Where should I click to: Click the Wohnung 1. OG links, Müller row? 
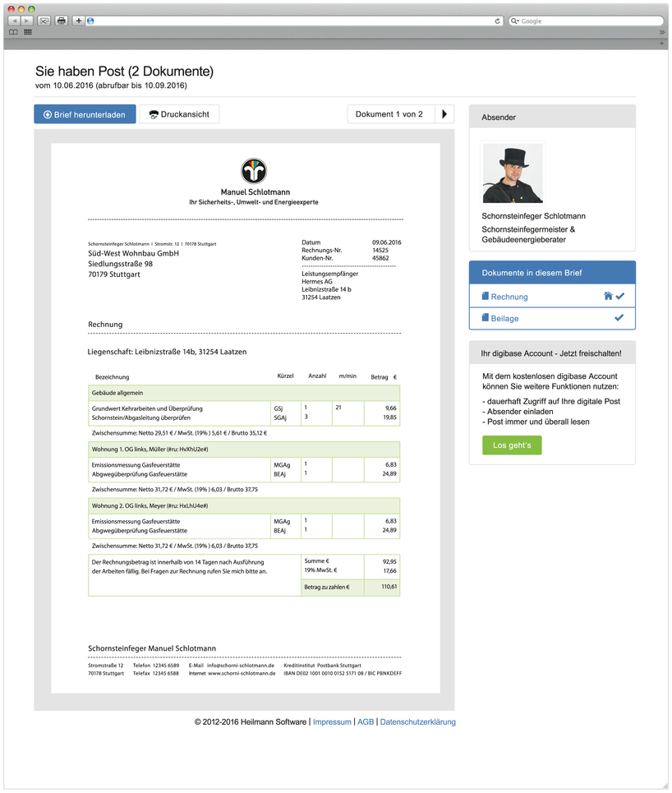click(244, 450)
